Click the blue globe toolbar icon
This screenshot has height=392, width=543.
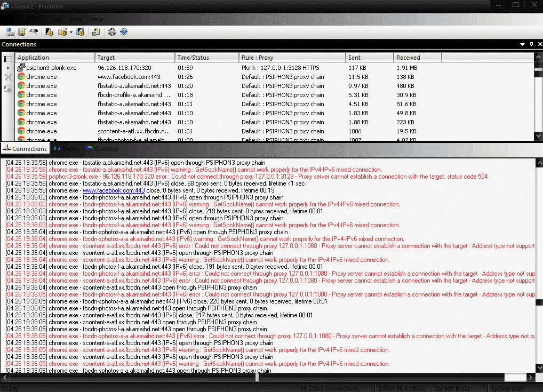coord(124,32)
